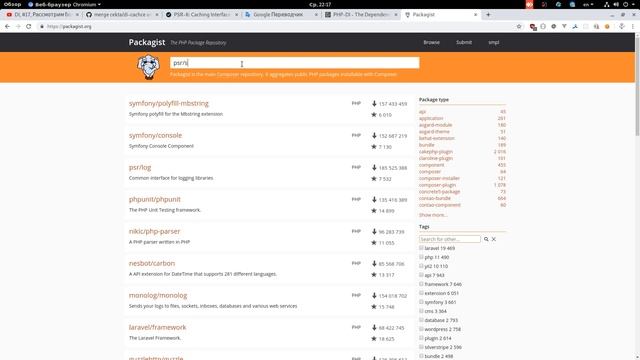
Task: Open symfony/polyfill-mbstring package
Action: (169, 104)
